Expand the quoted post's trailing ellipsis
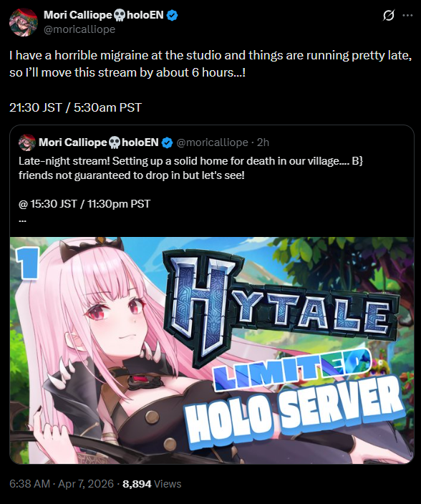Viewport: 421px width, 504px height. pos(22,220)
